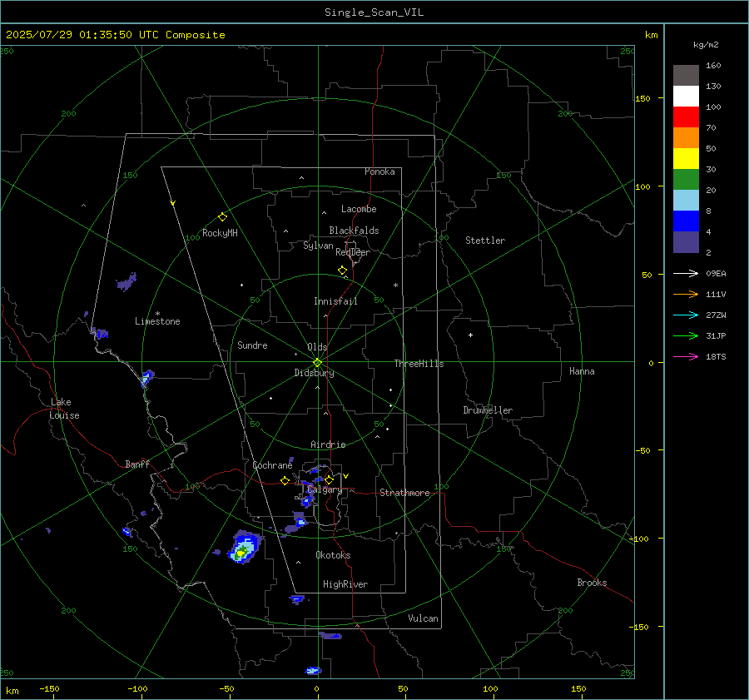Click the white 09EA arrow icon

pos(686,273)
